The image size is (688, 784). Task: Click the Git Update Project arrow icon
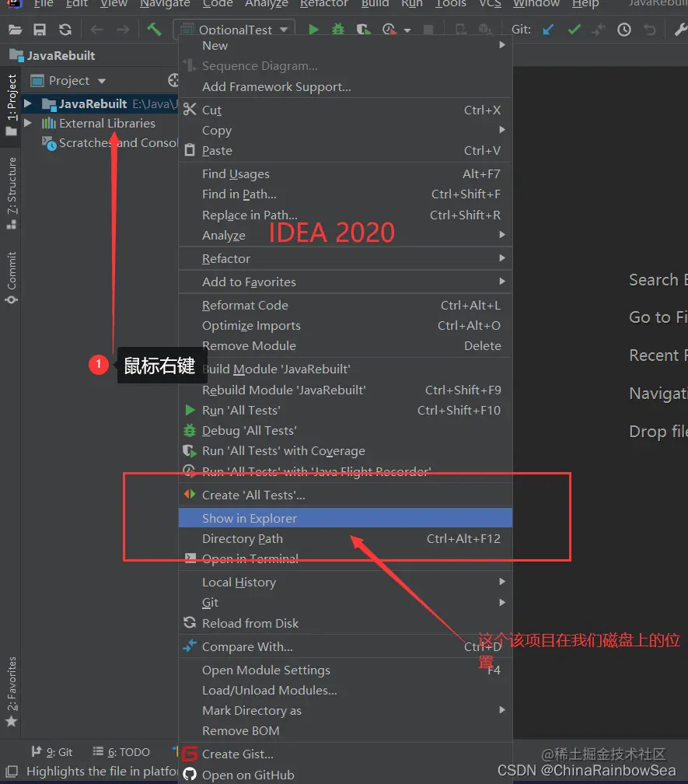pyautogui.click(x=548, y=30)
